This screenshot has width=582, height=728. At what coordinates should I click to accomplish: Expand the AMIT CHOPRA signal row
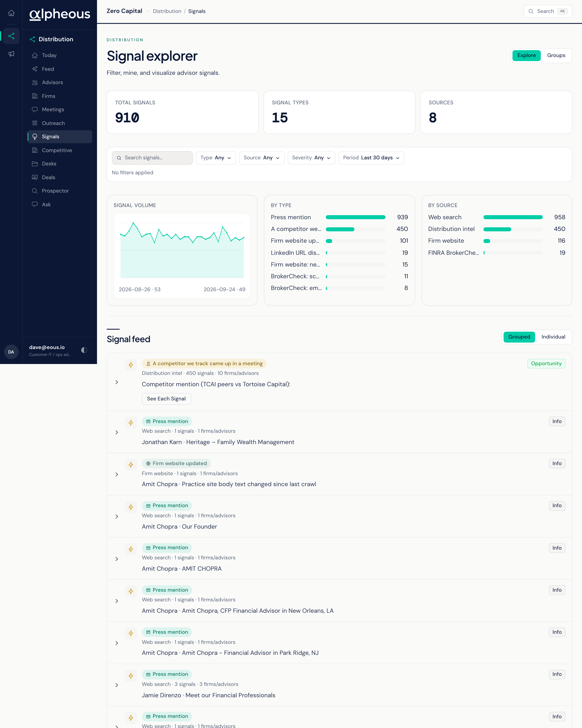(117, 559)
